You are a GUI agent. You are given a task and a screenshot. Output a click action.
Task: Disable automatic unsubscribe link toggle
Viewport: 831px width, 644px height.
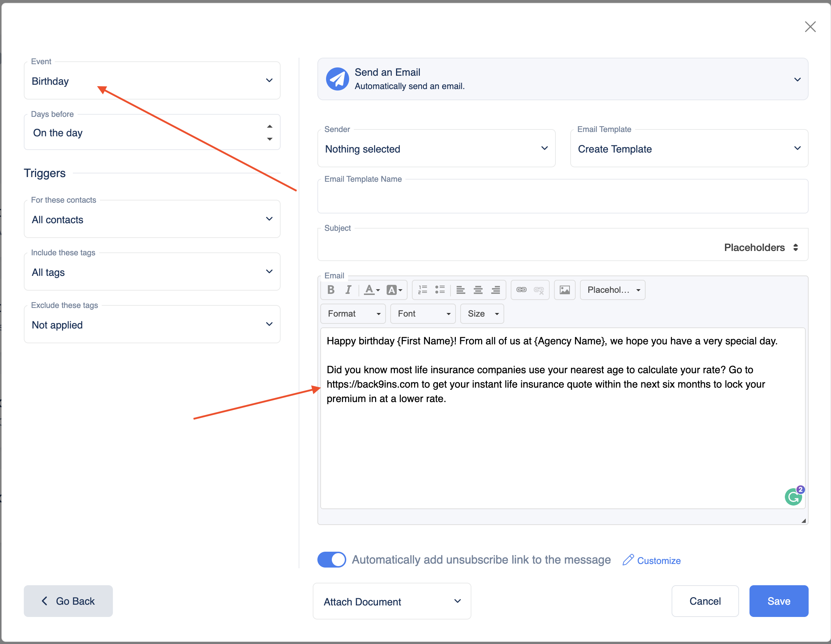[331, 560]
